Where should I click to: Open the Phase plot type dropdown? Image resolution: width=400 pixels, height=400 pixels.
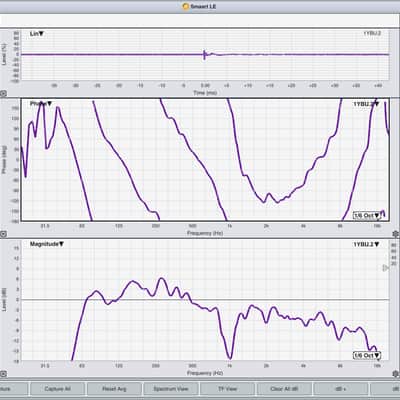pyautogui.click(x=41, y=104)
